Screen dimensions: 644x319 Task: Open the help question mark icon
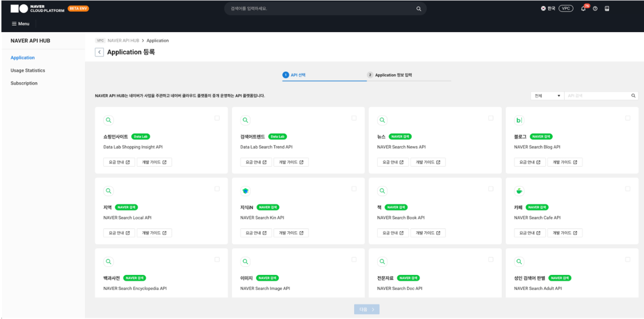point(595,9)
